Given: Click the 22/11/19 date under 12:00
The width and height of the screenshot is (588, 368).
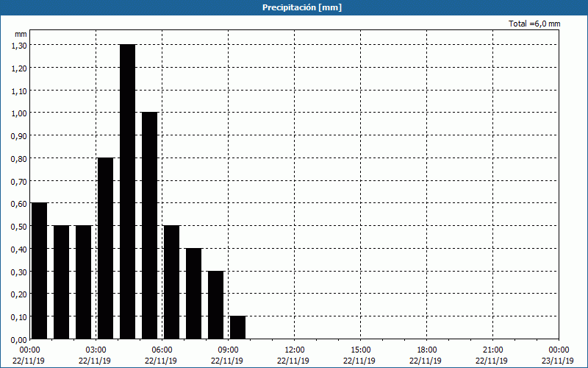Looking at the screenshot, I should coord(293,361).
